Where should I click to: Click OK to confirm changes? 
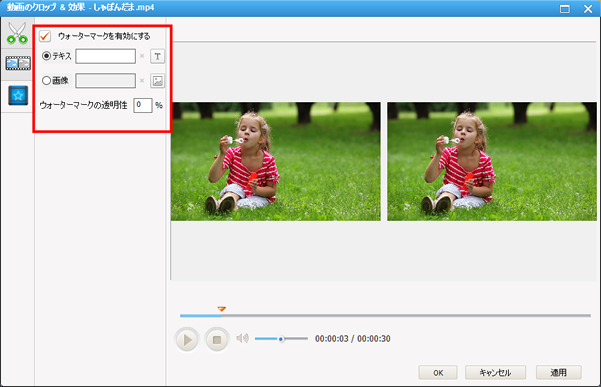tap(438, 373)
